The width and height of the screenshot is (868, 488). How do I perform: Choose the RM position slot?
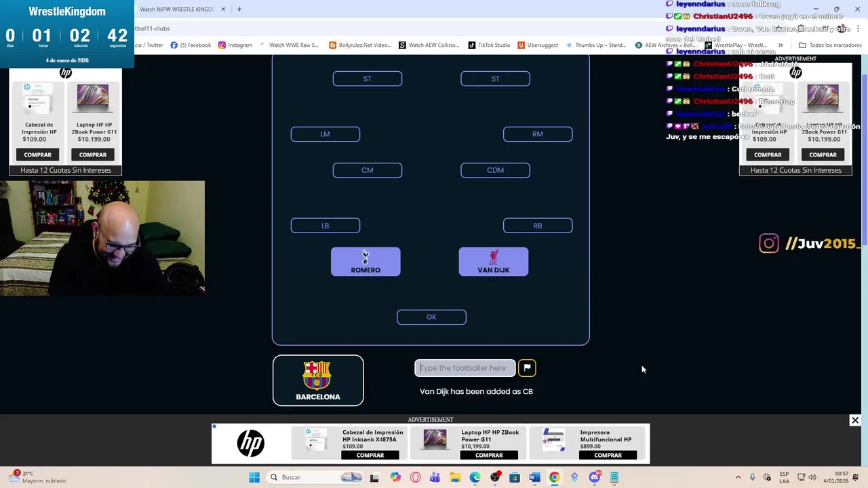point(538,134)
